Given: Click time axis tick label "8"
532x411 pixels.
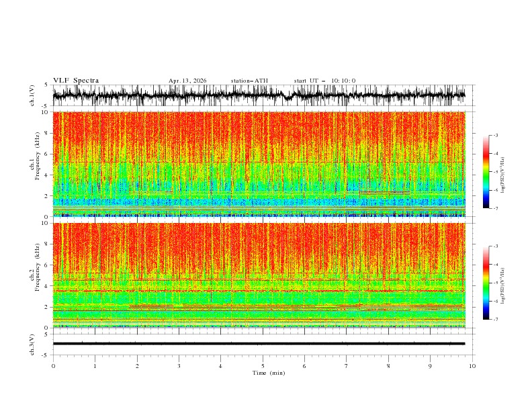Looking at the screenshot, I should pyautogui.click(x=388, y=366).
